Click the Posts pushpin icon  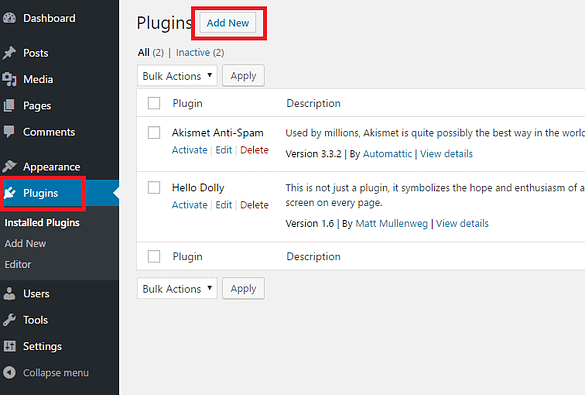point(9,53)
